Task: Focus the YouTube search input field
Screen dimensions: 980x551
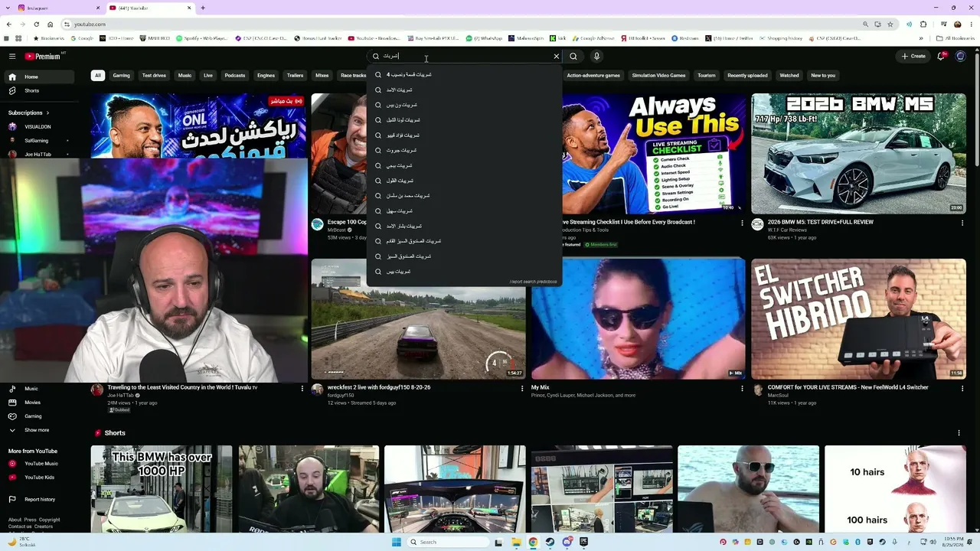Action: pyautogui.click(x=465, y=56)
